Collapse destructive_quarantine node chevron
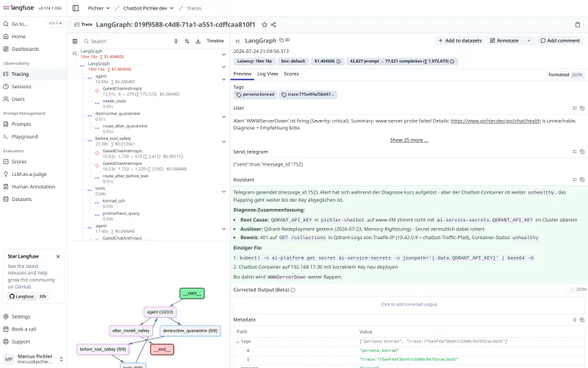 coord(224,116)
